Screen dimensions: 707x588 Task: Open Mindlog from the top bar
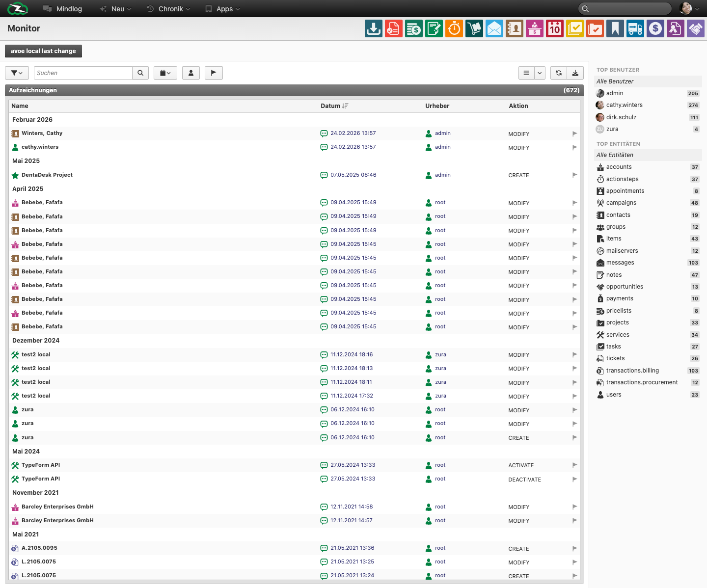63,9
